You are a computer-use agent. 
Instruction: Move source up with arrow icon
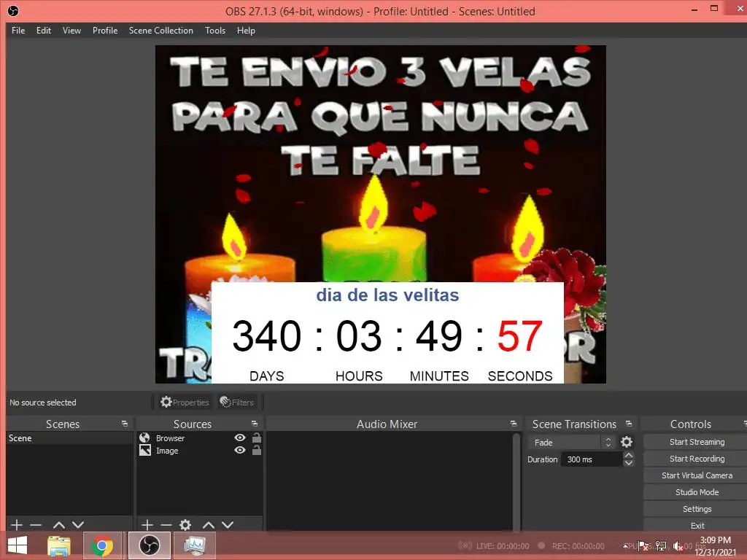[x=209, y=525]
